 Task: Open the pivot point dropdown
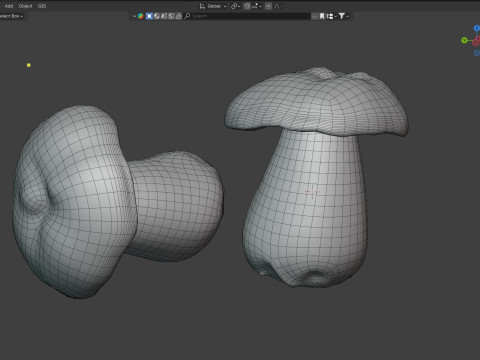[235, 6]
